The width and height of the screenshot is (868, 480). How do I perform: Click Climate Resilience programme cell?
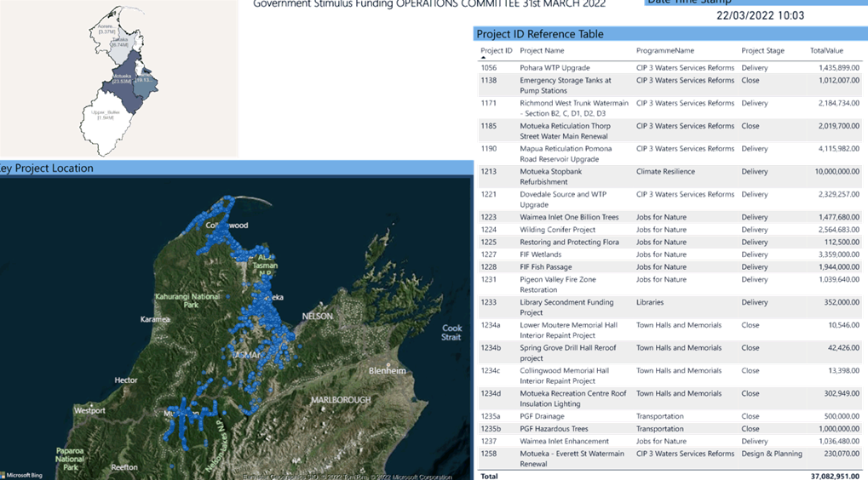[x=665, y=171]
